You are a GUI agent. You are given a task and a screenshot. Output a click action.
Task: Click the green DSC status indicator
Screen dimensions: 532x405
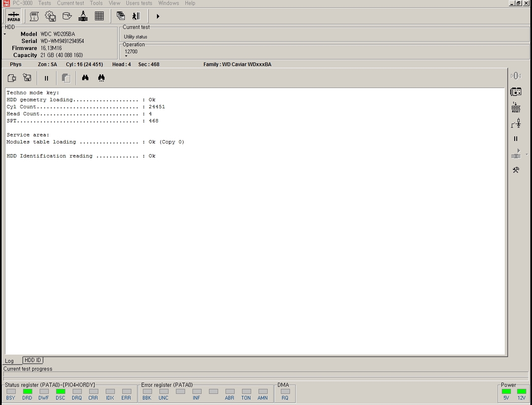60,391
